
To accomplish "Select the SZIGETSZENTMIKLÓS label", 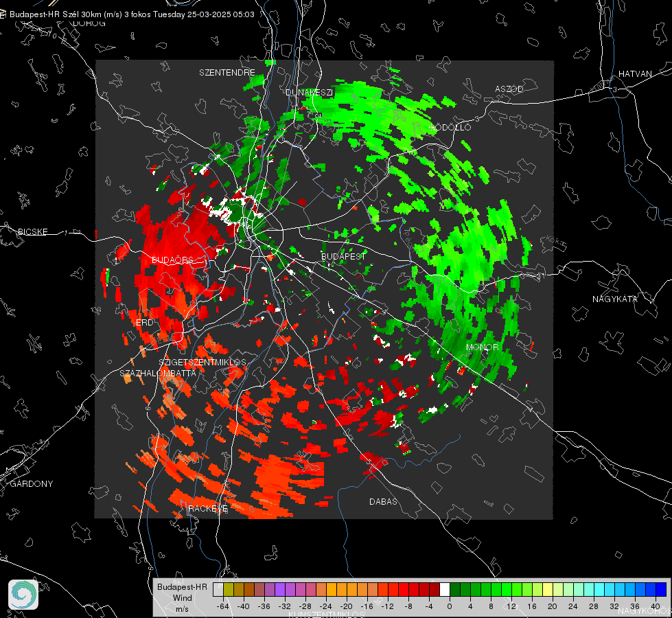I will click(202, 362).
